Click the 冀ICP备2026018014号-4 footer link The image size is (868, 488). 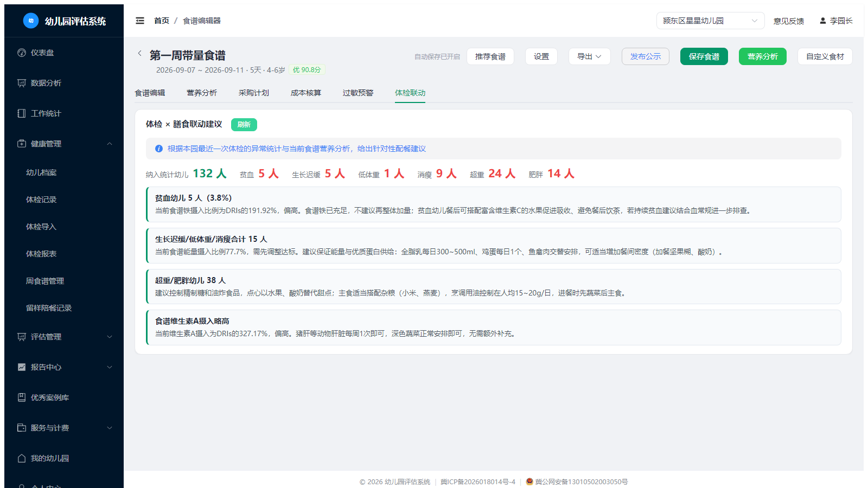[478, 481]
